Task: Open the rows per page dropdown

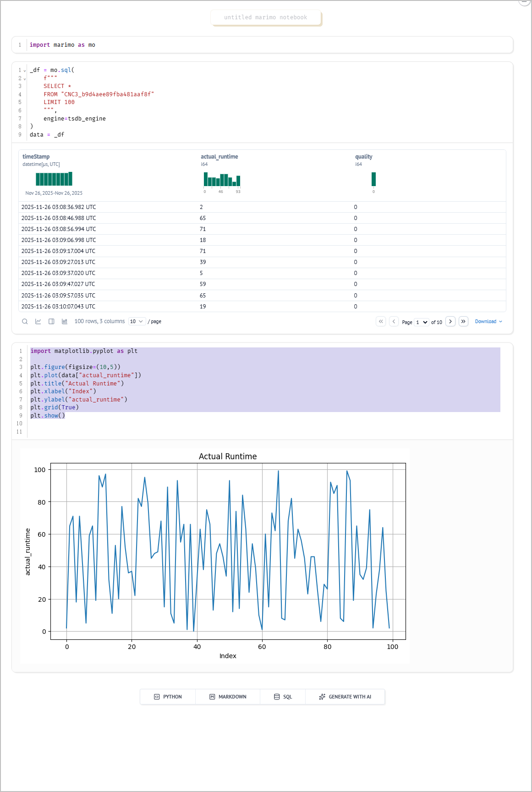Action: click(137, 321)
